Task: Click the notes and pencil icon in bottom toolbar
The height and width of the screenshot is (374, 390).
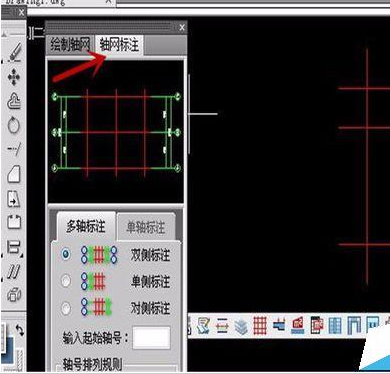Action: (x=203, y=326)
